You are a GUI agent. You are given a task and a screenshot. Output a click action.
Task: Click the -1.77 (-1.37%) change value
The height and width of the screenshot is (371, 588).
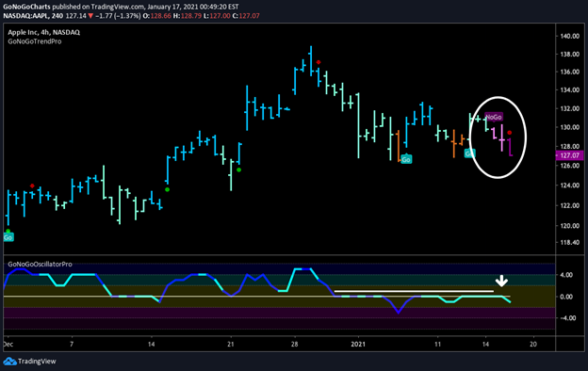click(x=118, y=16)
